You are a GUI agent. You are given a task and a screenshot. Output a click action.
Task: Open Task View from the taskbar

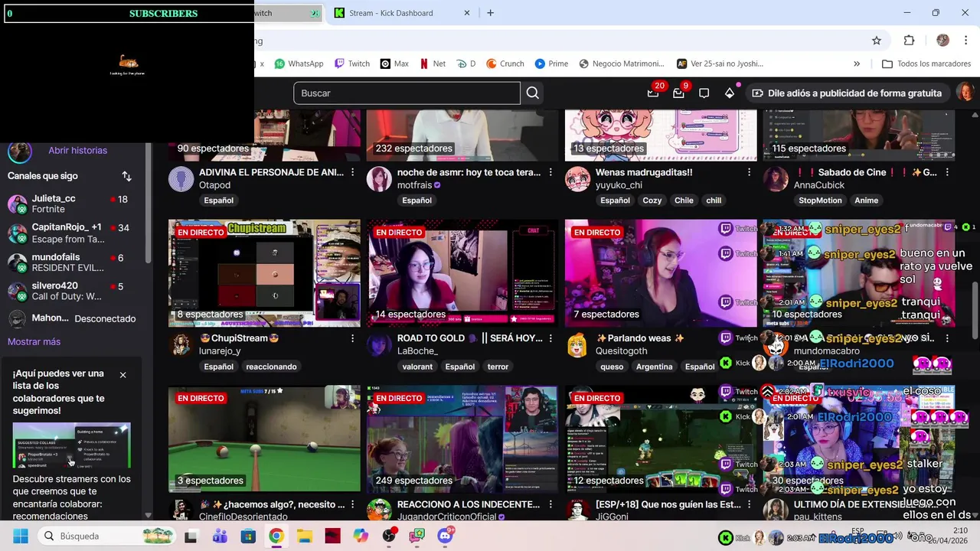(191, 536)
